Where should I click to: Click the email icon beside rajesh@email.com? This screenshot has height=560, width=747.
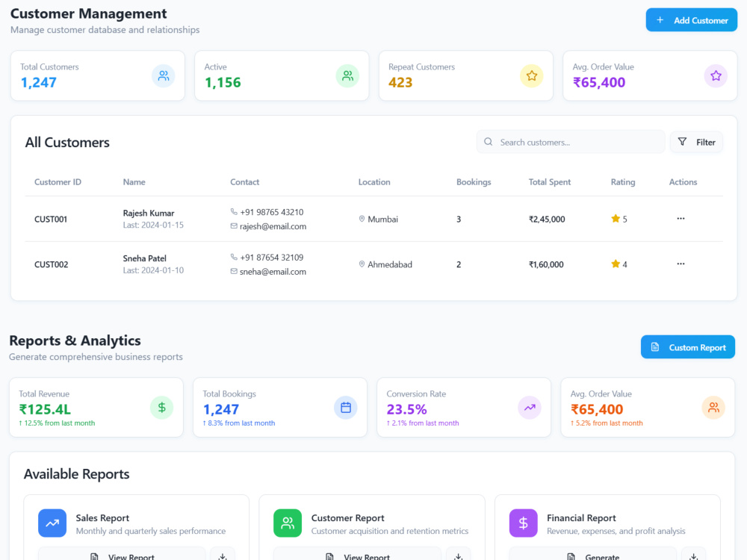click(234, 225)
